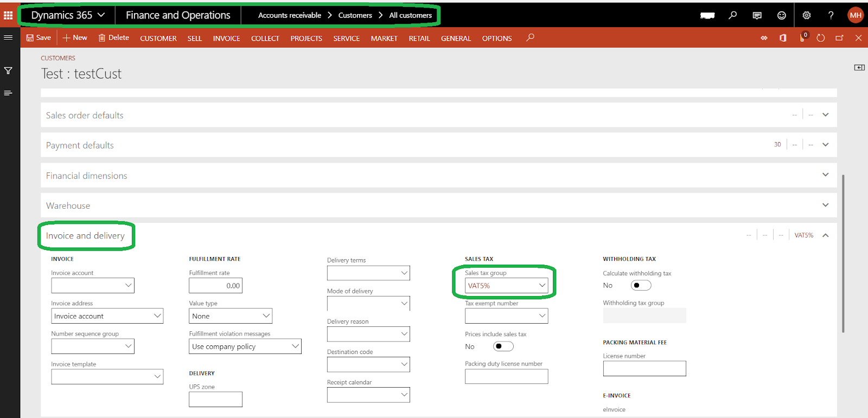Show the list view lines icon
The height and width of the screenshot is (418, 868).
pos(8,93)
